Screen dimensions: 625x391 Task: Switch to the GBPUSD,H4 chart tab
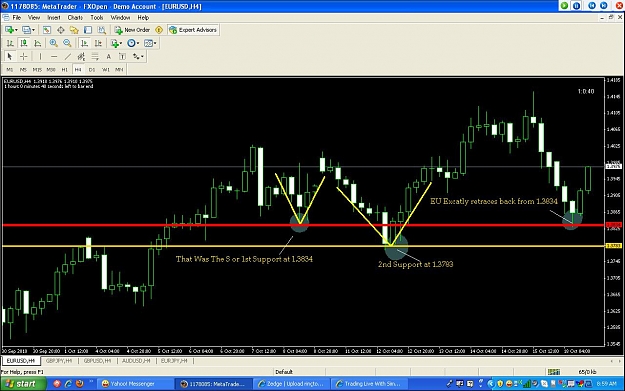97,361
